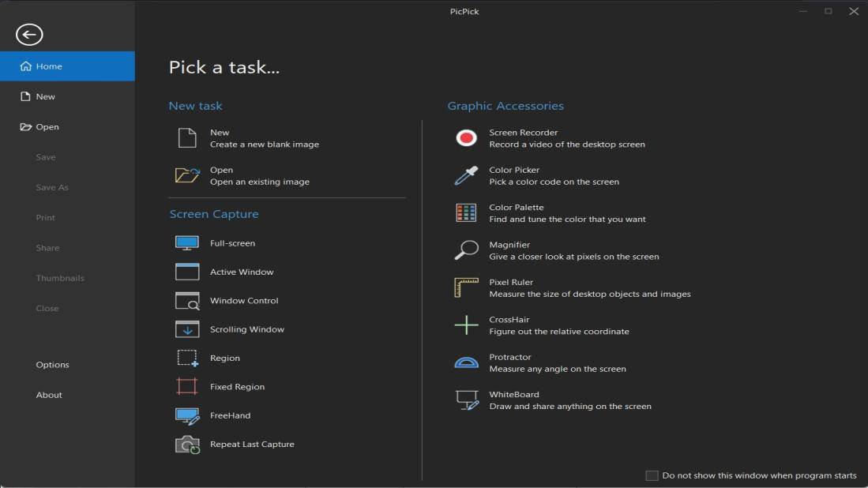868x488 pixels.
Task: Click the Scrolling Window down-arrow icon
Action: click(x=187, y=329)
